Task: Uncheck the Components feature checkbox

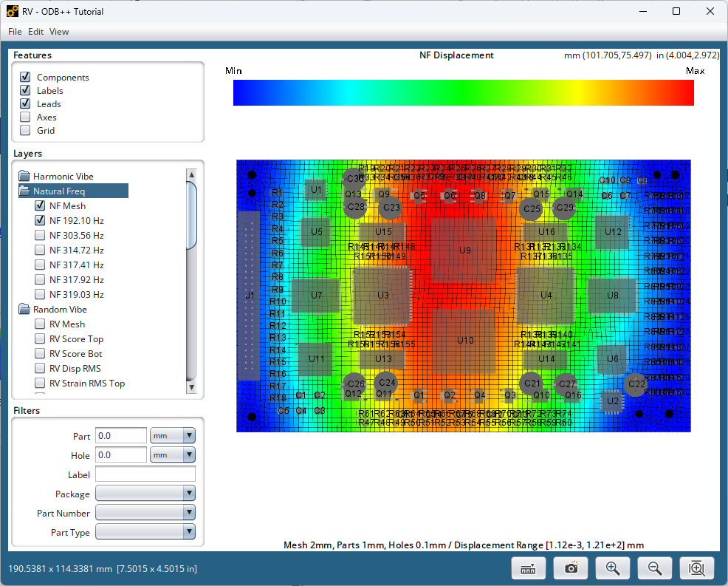Action: pyautogui.click(x=26, y=78)
